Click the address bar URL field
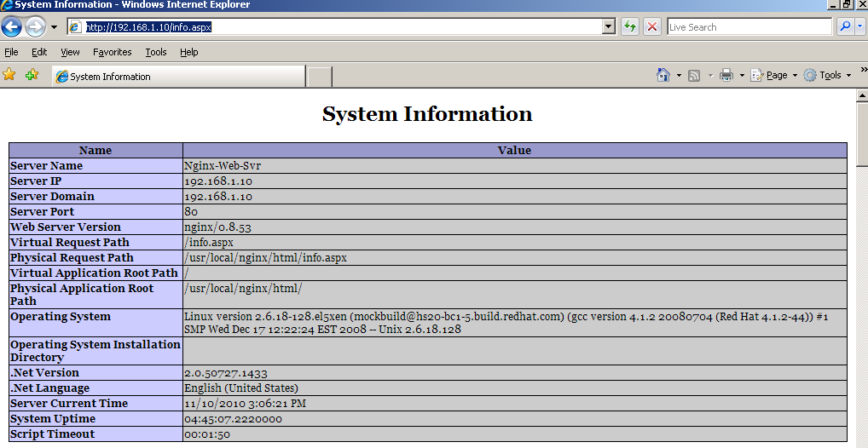 click(x=335, y=26)
